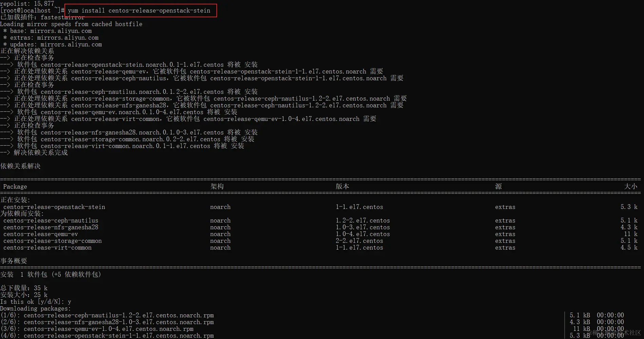
Task: Click the '(2/6)' nfs-ganesha28 rpm download line
Action: click(x=107, y=322)
